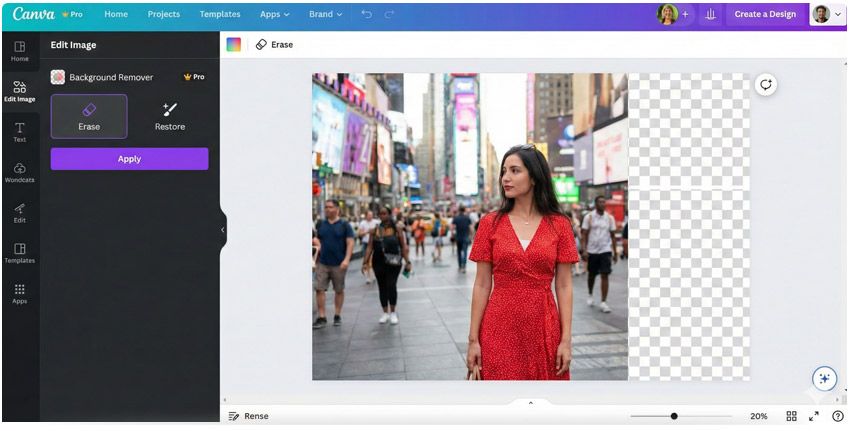
Task: Open Templates in top navigation
Action: [x=220, y=15]
